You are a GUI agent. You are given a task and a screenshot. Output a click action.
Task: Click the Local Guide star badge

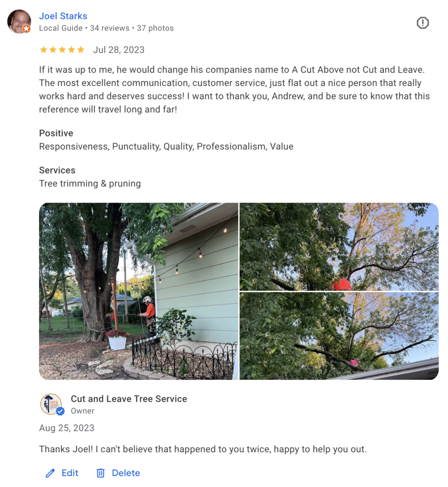point(27,29)
